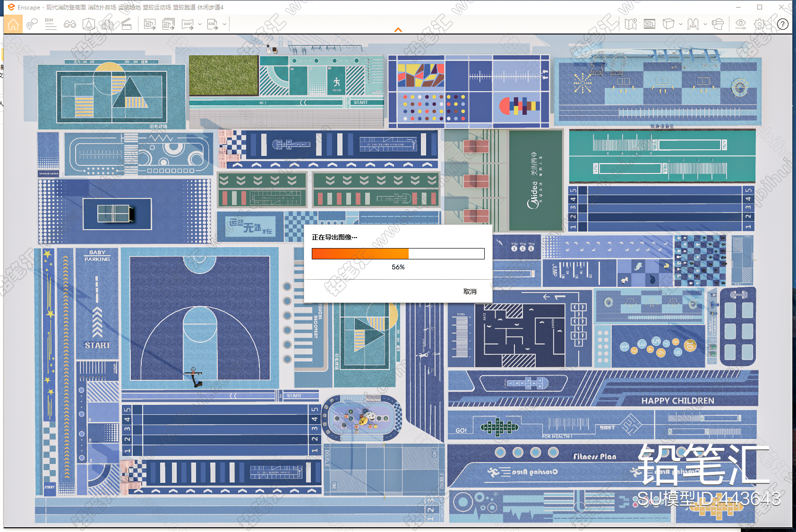This screenshot has height=532, width=796.
Task: Open the video editor clapperboard
Action: (x=127, y=24)
